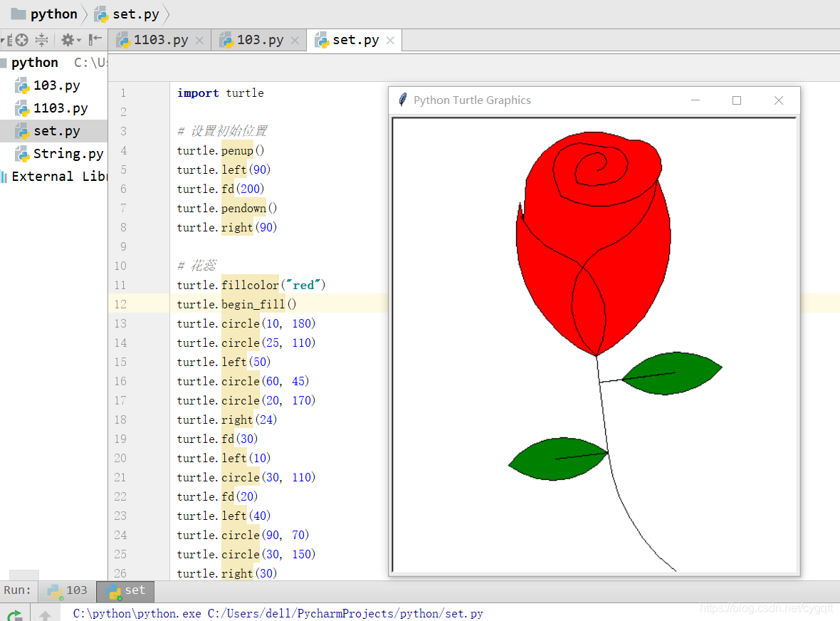Select the 103 run tab
The image size is (840, 621).
(x=67, y=590)
